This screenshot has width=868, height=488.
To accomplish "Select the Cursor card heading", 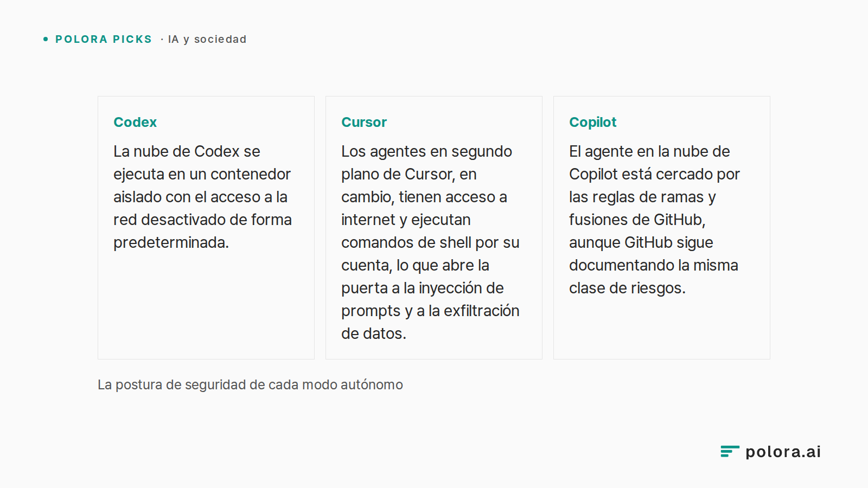I will (x=364, y=122).
